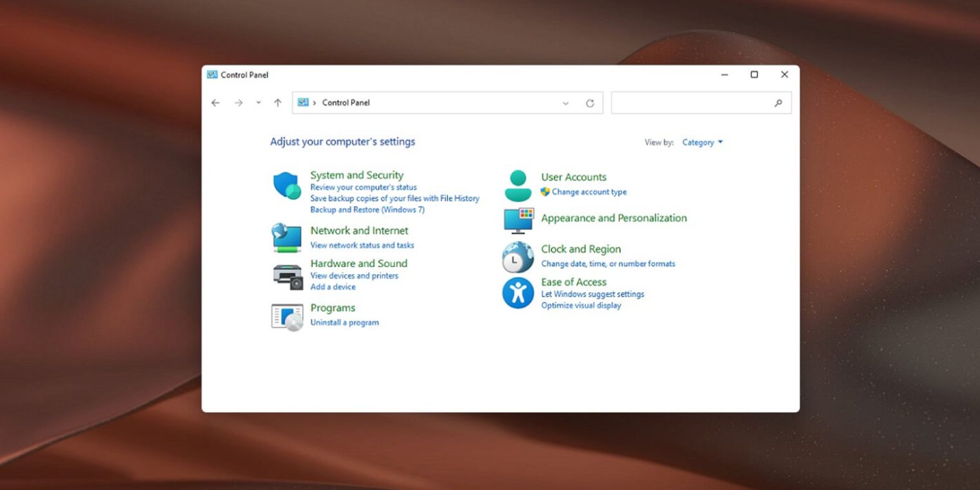Click the search magnifier icon
Viewport: 980px width, 490px height.
pos(778,103)
